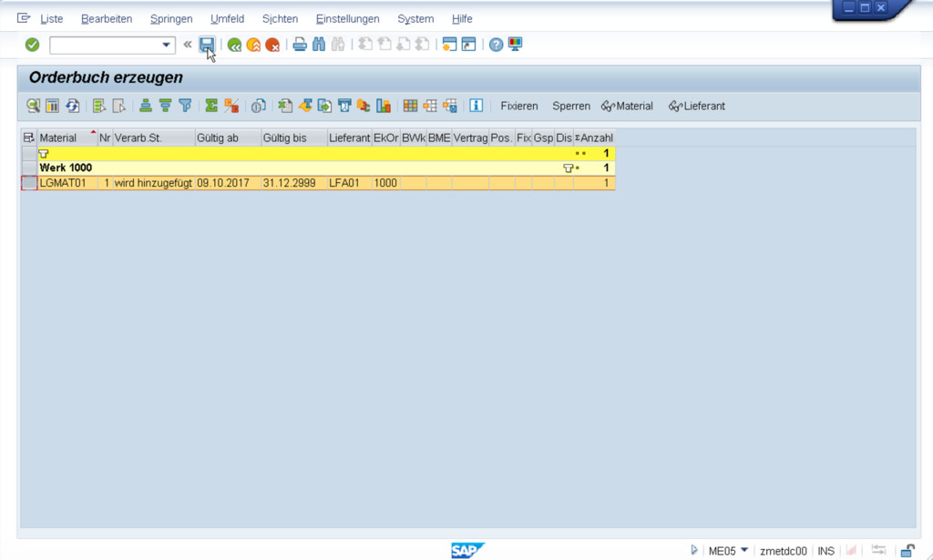Image resolution: width=933 pixels, height=560 pixels.
Task: Click the LFA01 supplier cell
Action: coord(349,183)
